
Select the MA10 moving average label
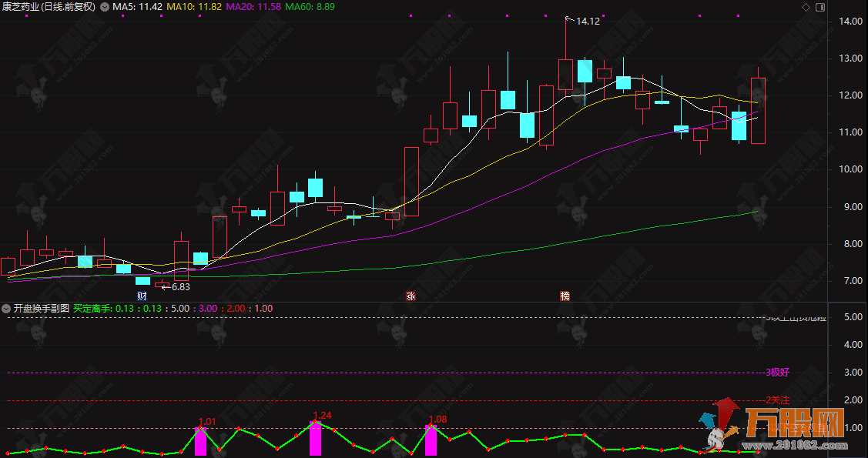point(194,7)
